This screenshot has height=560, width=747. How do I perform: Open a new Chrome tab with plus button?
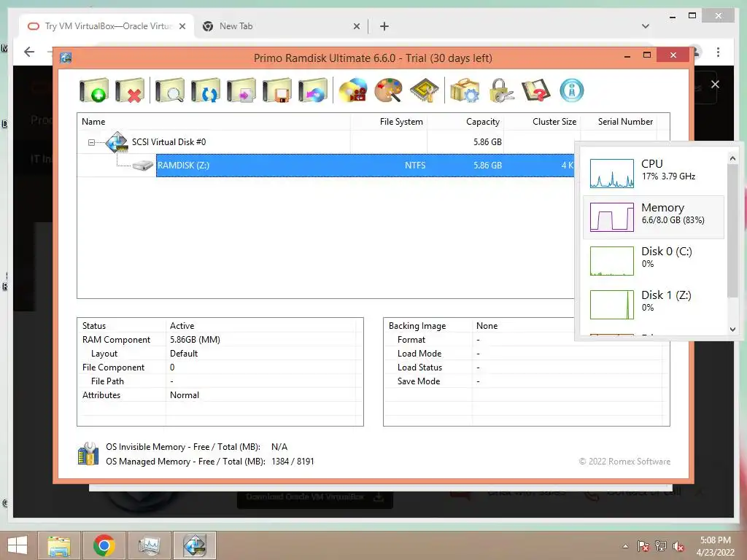point(384,26)
